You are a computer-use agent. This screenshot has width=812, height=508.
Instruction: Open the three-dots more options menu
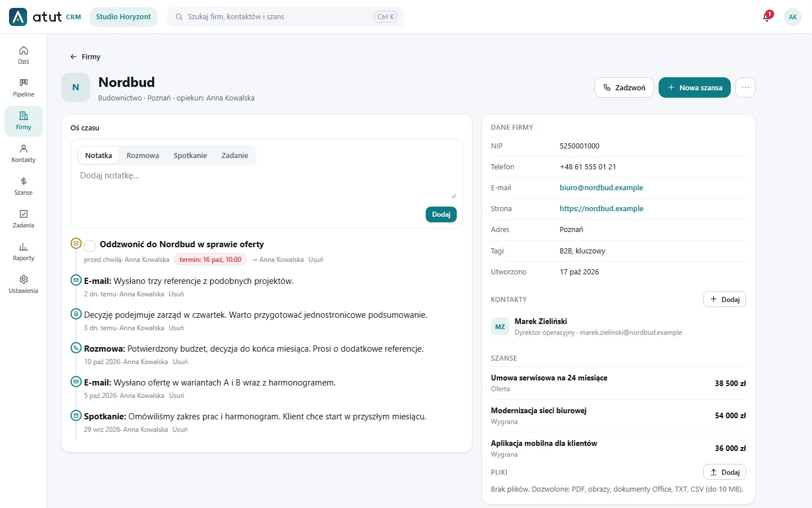(745, 87)
